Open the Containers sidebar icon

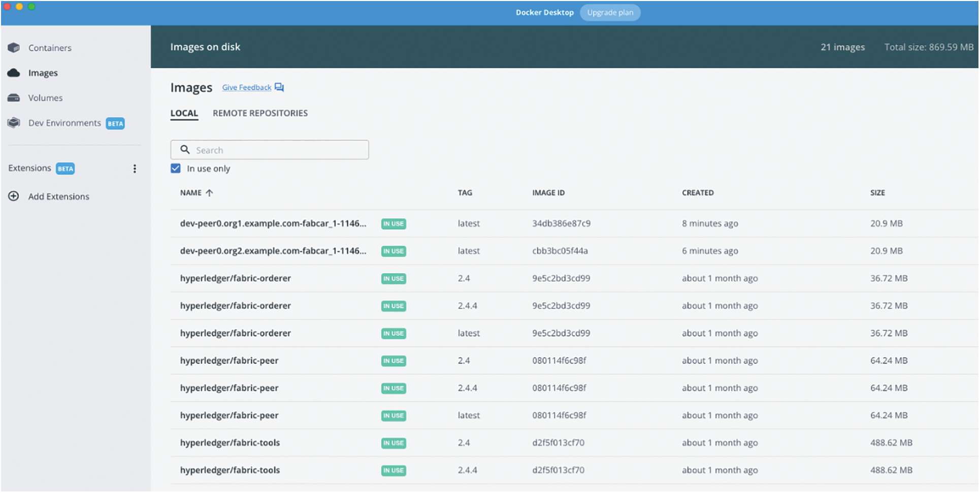tap(14, 48)
